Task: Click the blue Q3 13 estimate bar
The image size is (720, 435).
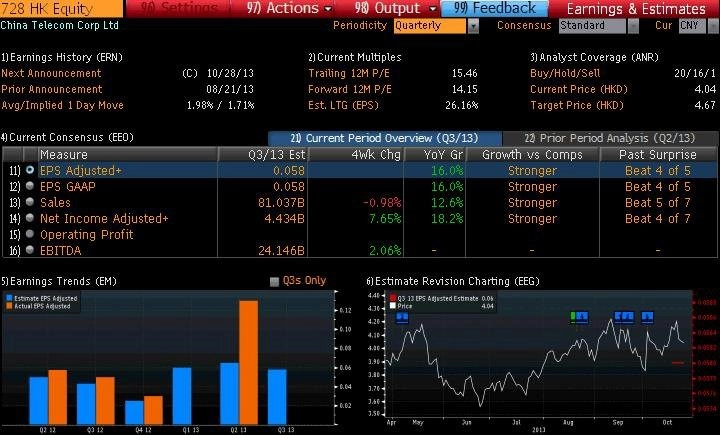Action: click(x=277, y=397)
